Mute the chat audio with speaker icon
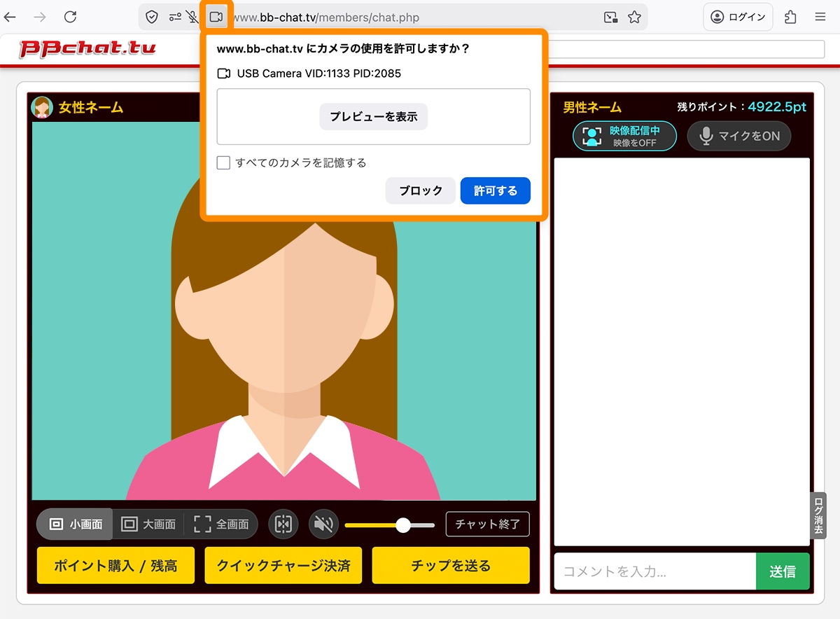Viewport: 840px width, 619px height. click(323, 524)
